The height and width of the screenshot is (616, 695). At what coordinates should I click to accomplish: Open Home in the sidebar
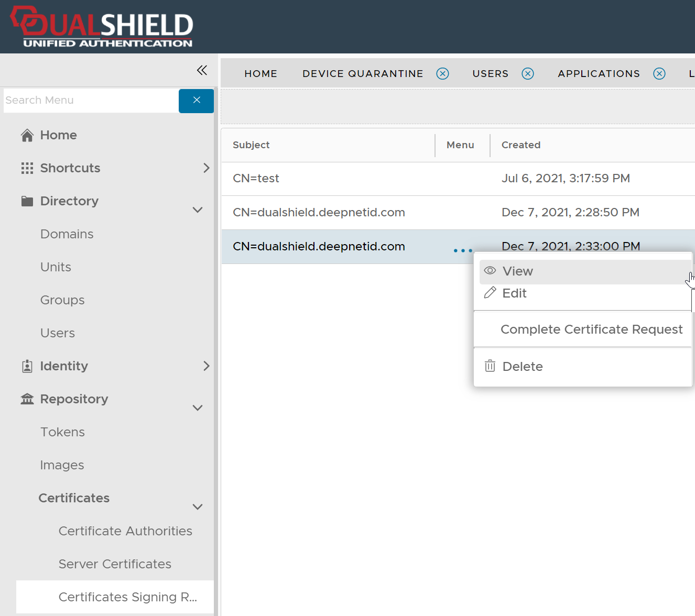[x=59, y=135]
